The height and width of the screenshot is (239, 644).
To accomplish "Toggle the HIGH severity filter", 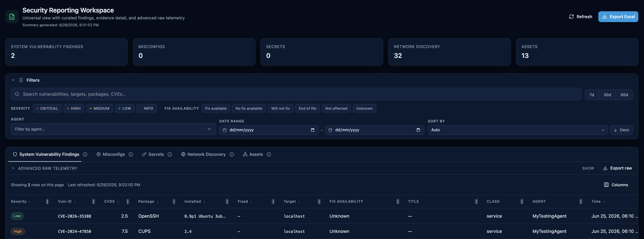I will (x=74, y=108).
